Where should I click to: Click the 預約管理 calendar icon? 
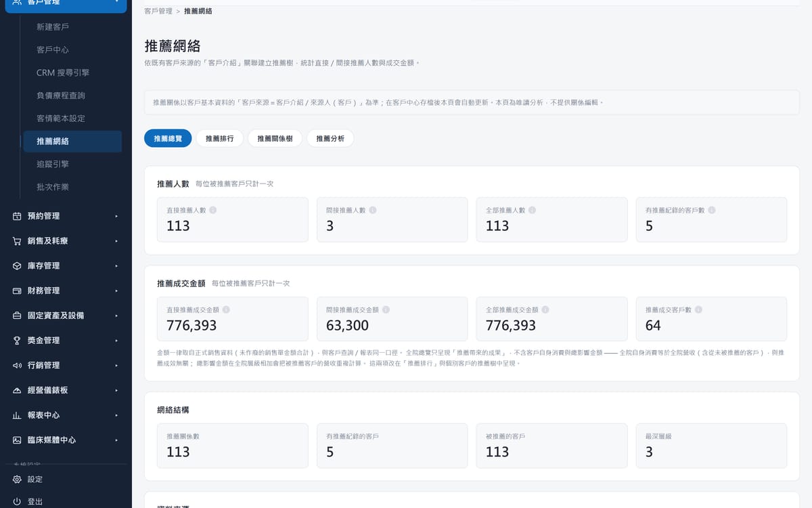(x=17, y=216)
